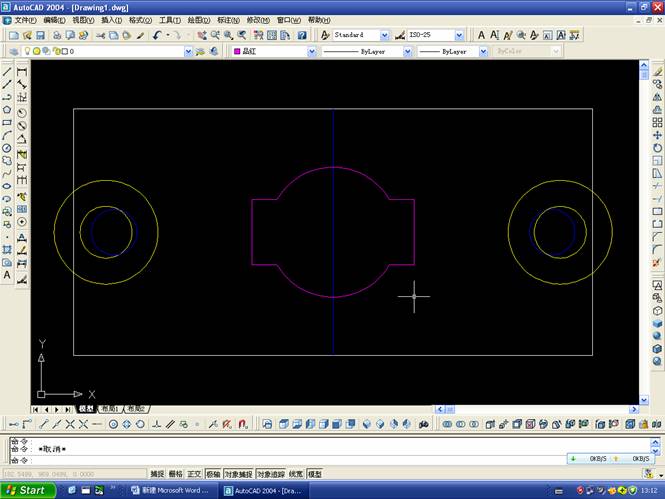Switch to the 布局1 layout tab
Viewport: 665px width, 499px height.
(x=110, y=409)
